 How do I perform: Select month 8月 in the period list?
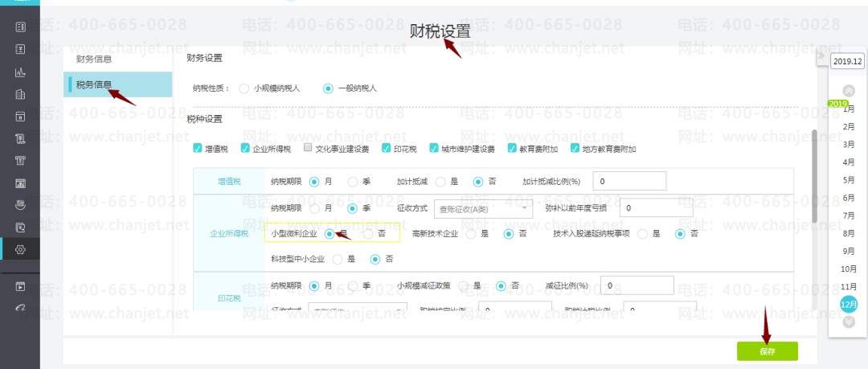pos(849,233)
